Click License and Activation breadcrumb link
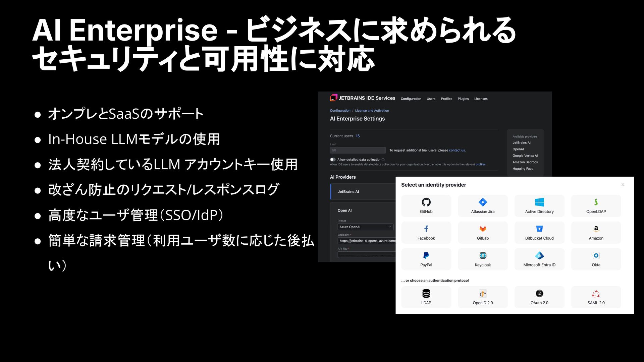The width and height of the screenshot is (644, 362). 372,111
